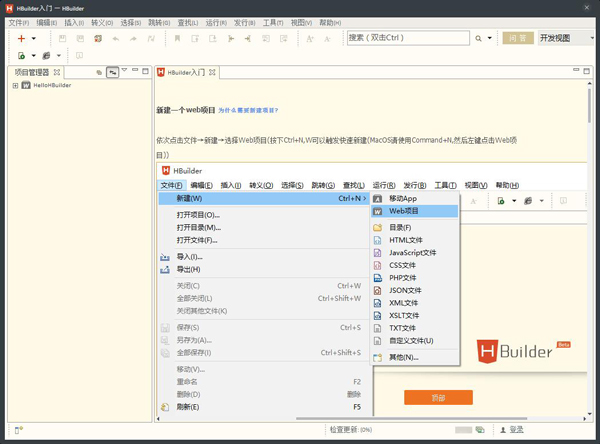Close the 项目管理器 tab
The height and width of the screenshot is (444, 600).
57,72
